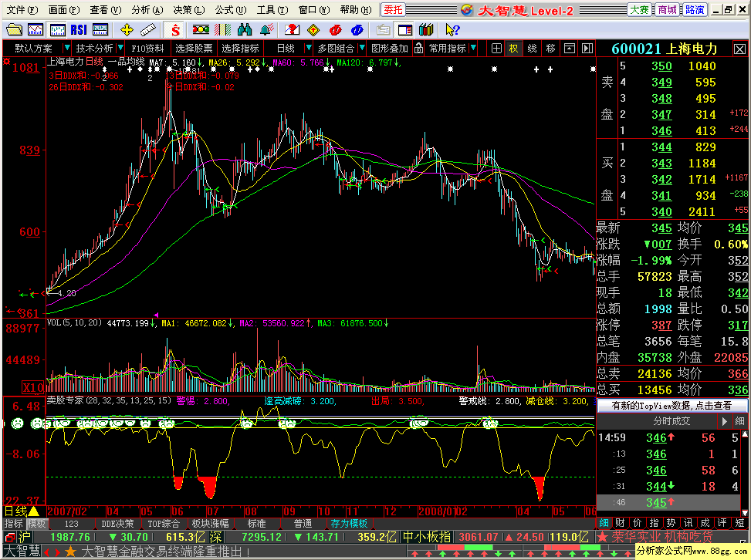Screen dimensions: 751x560
Task: Toggle the 指标 button at bottom left
Action: coord(13,524)
